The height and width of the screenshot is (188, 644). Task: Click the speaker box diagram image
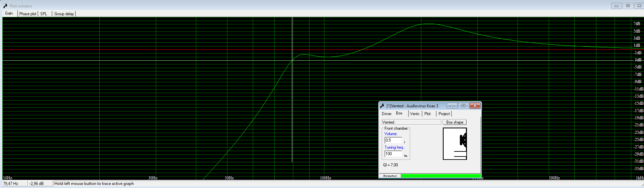pos(455,144)
